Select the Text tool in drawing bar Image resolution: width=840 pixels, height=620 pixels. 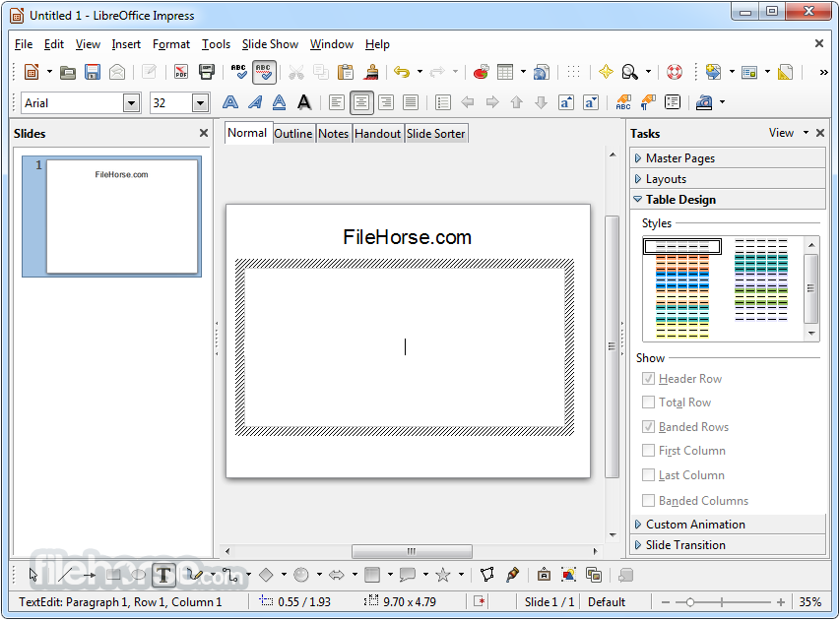click(x=163, y=576)
